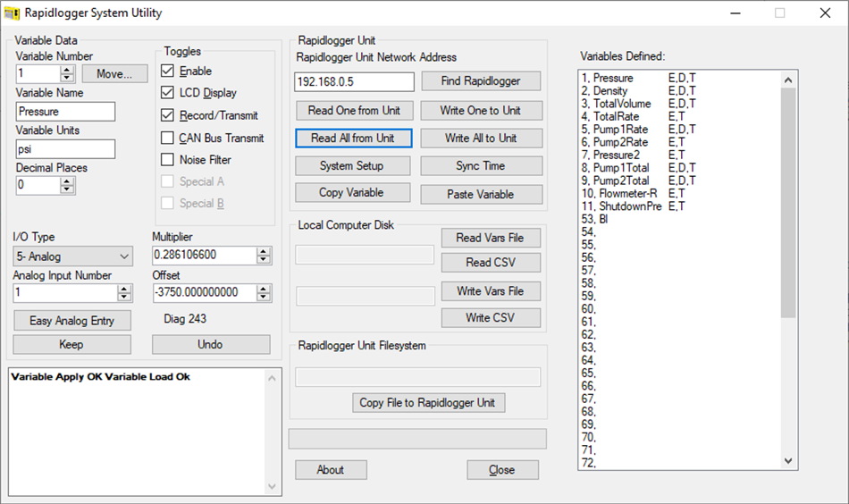This screenshot has height=504, width=849.
Task: Click Write All to Unit
Action: click(481, 138)
